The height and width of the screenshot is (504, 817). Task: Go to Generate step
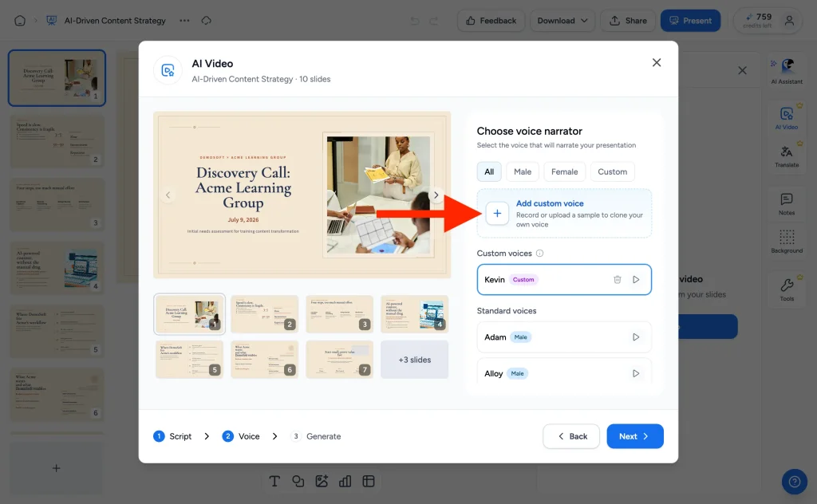tap(316, 436)
